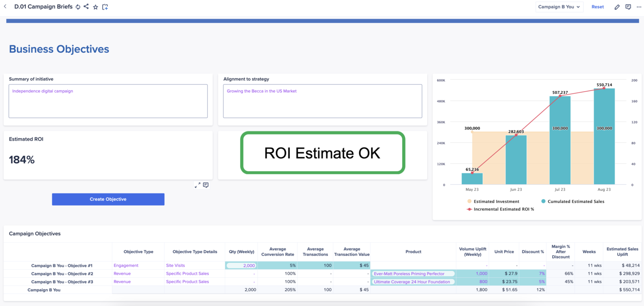The image size is (644, 306).
Task: Click the $ 23.75 unit price cell
Action: 504,282
